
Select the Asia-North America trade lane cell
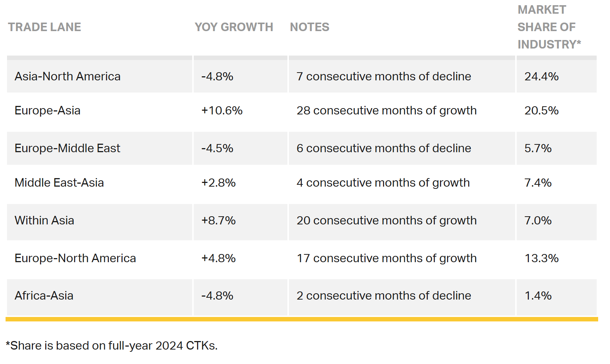click(x=67, y=76)
